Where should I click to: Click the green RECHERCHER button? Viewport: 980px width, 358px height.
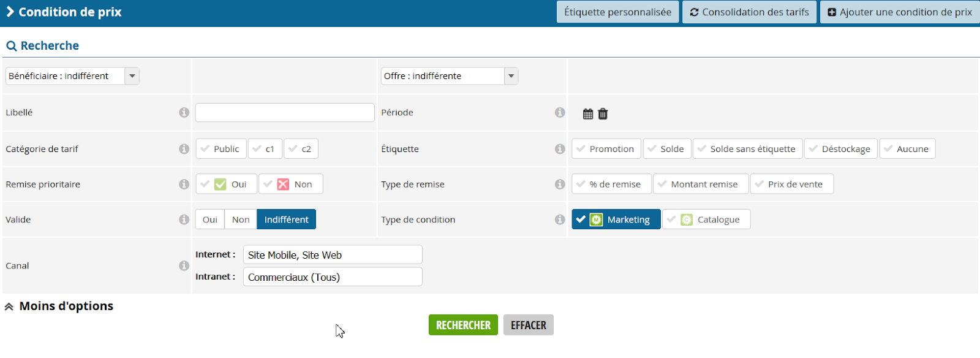[463, 325]
